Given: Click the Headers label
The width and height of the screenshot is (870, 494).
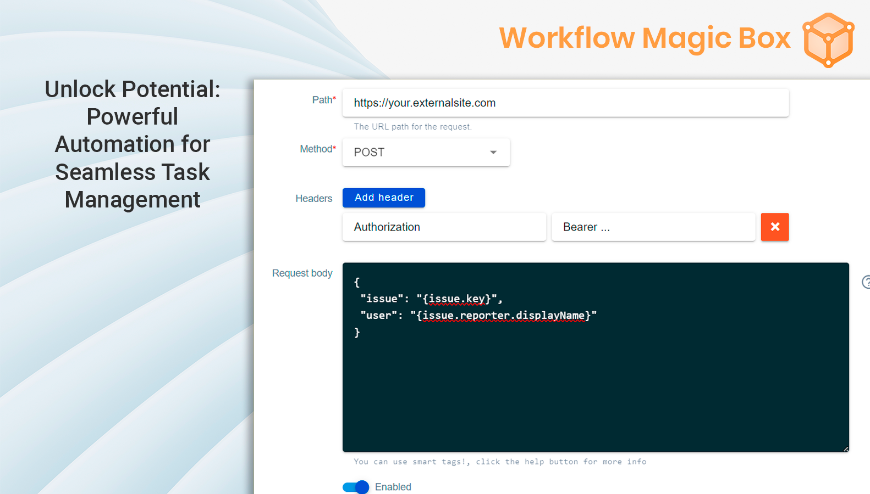Looking at the screenshot, I should [313, 198].
